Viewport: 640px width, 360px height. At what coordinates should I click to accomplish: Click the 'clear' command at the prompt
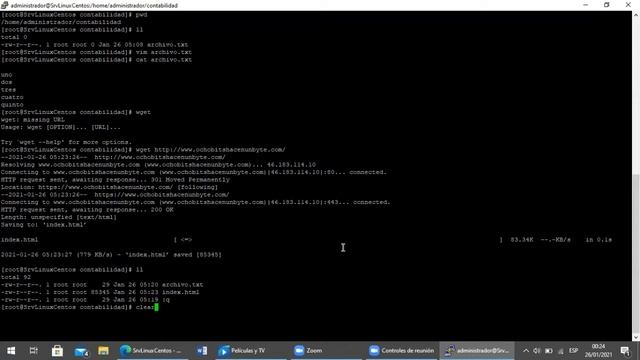144,307
